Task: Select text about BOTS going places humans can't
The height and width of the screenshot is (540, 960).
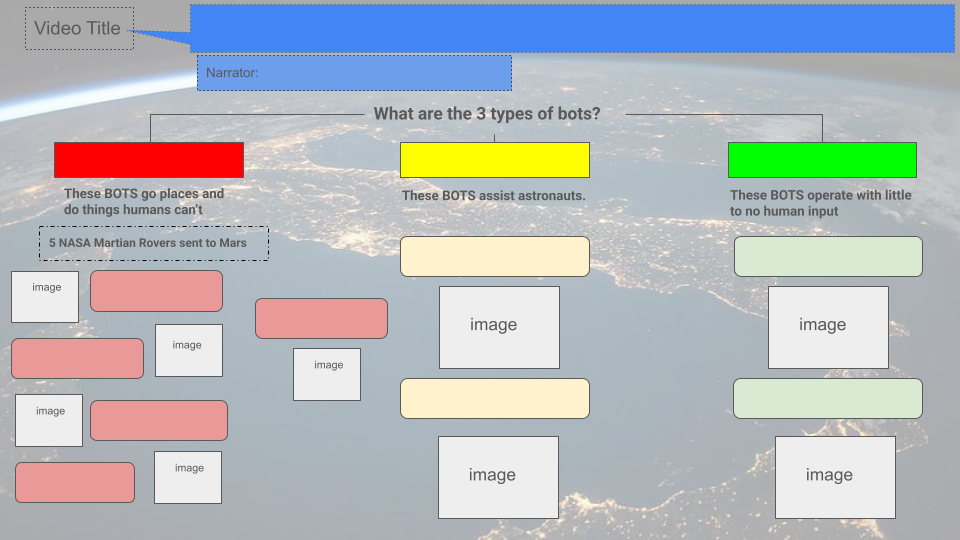Action: point(144,201)
